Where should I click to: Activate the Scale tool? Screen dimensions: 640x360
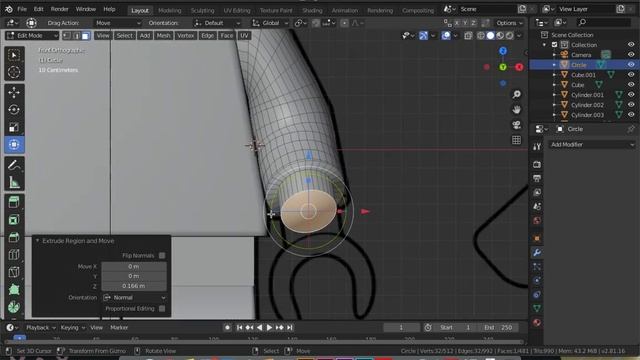click(14, 127)
